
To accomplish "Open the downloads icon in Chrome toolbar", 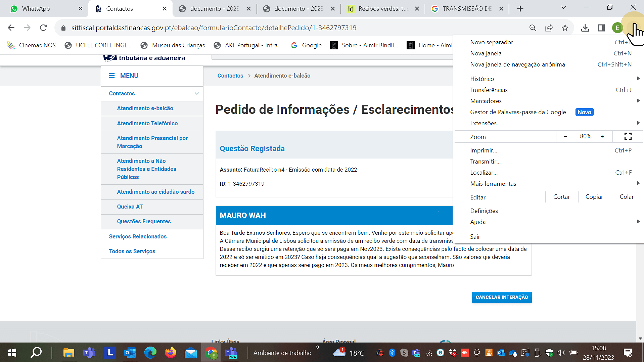I will click(585, 28).
